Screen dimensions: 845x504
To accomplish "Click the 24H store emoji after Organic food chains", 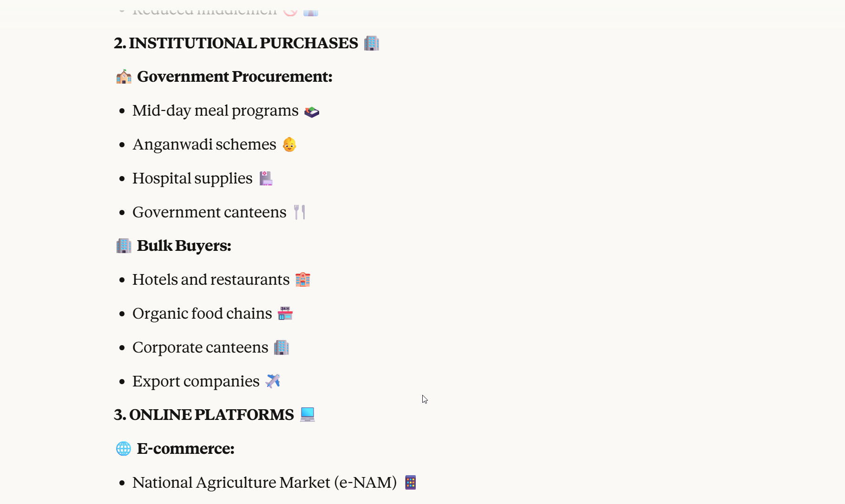I will (x=285, y=314).
